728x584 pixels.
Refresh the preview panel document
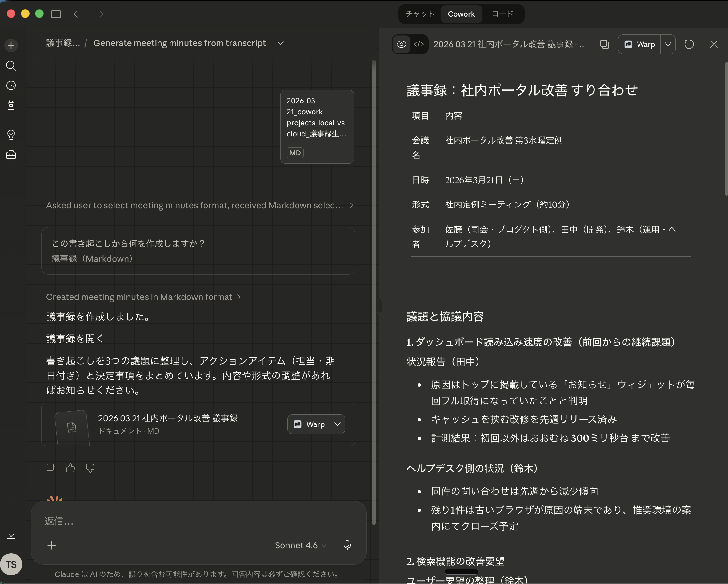pyautogui.click(x=689, y=44)
